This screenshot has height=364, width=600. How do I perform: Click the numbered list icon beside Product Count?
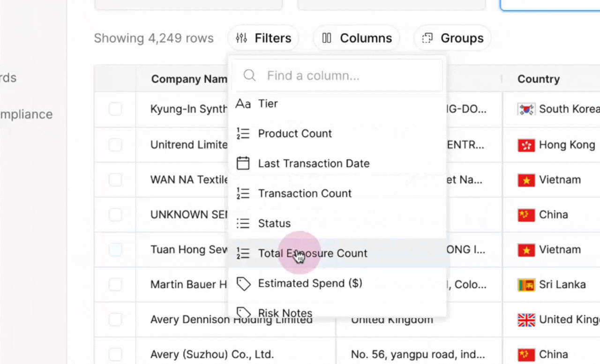pos(243,134)
